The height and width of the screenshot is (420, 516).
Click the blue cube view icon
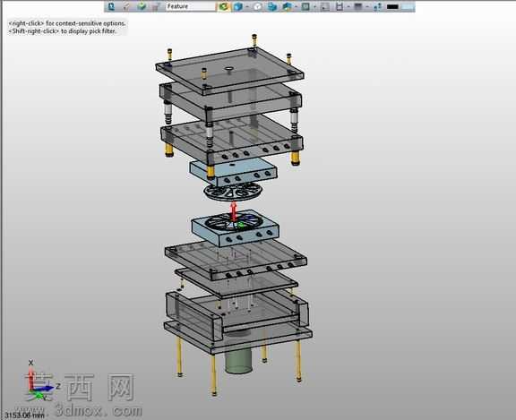[238, 6]
